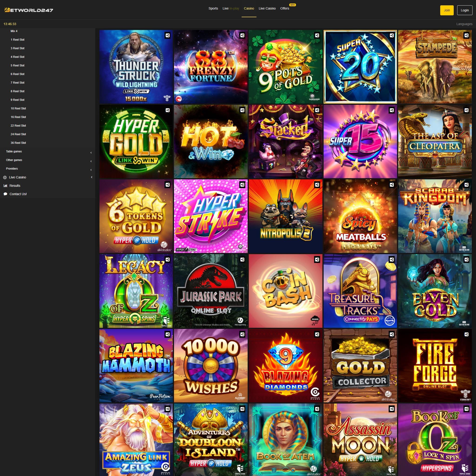Click share icon on Assassin Moon tile

pyautogui.click(x=392, y=409)
